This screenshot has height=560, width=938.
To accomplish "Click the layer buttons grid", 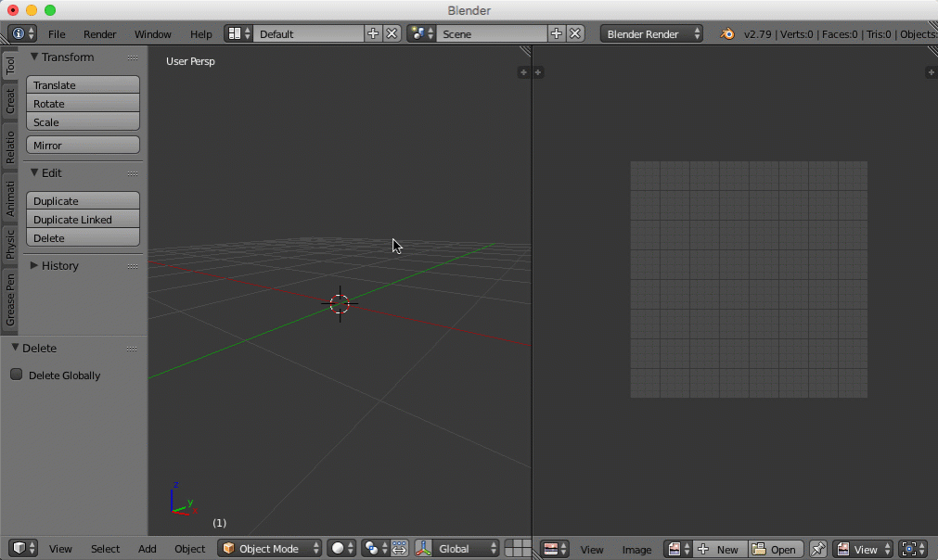I will (x=518, y=548).
